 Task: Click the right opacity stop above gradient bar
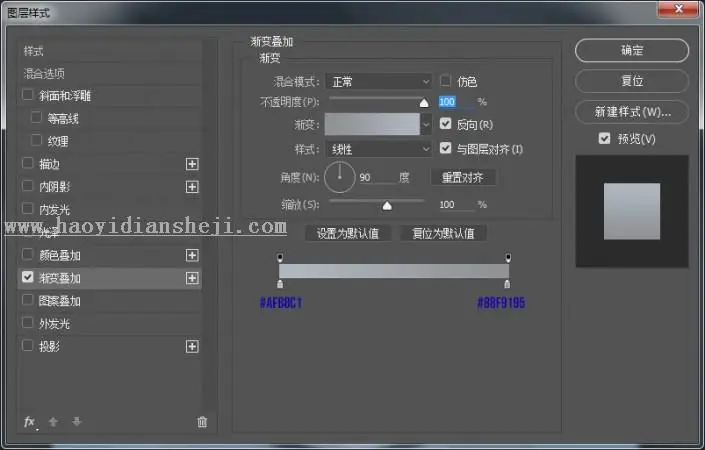coord(508,258)
